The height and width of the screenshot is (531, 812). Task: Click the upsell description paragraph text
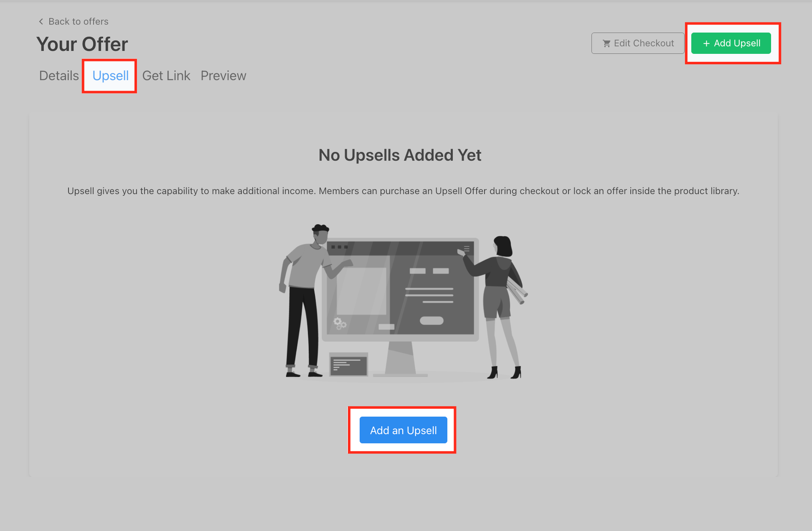403,191
